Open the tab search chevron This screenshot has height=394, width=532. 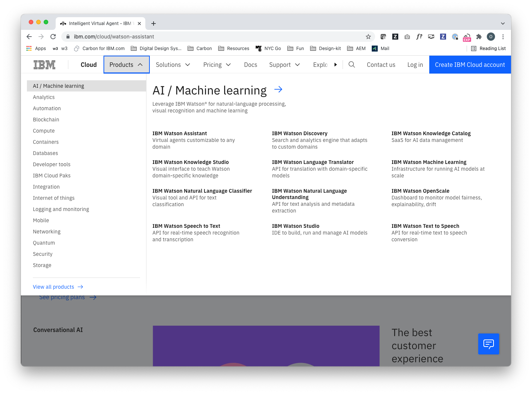pyautogui.click(x=503, y=24)
